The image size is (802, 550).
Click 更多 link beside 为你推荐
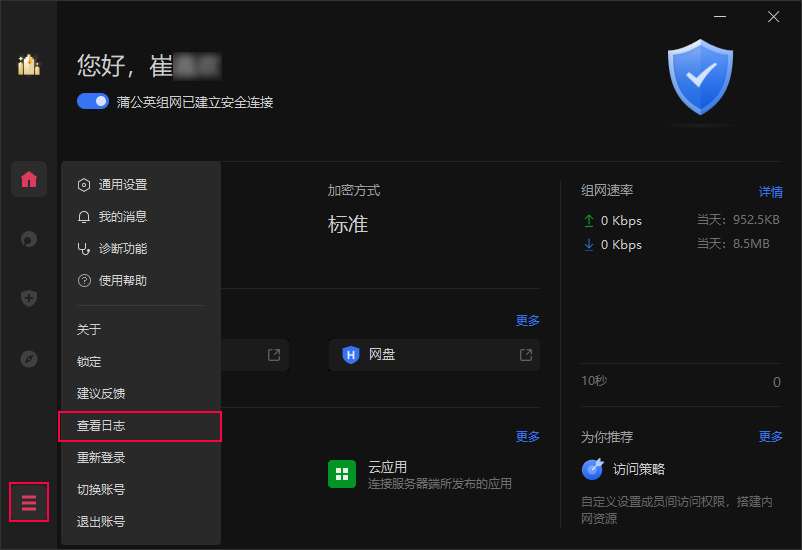click(x=770, y=436)
